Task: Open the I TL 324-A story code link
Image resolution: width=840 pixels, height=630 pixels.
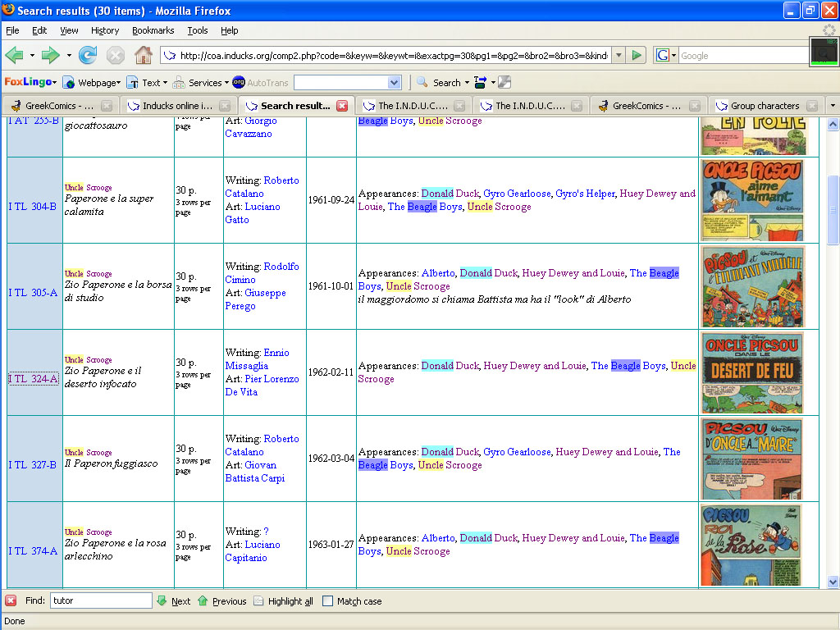Action: point(33,379)
